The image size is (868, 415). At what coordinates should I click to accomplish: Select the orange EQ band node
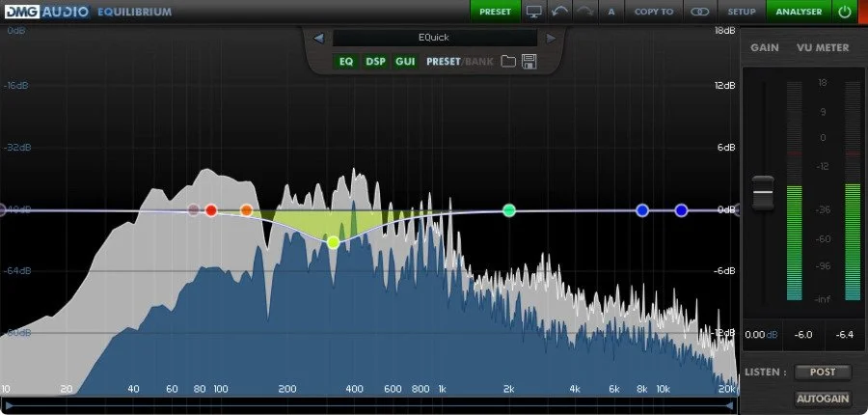(x=246, y=210)
